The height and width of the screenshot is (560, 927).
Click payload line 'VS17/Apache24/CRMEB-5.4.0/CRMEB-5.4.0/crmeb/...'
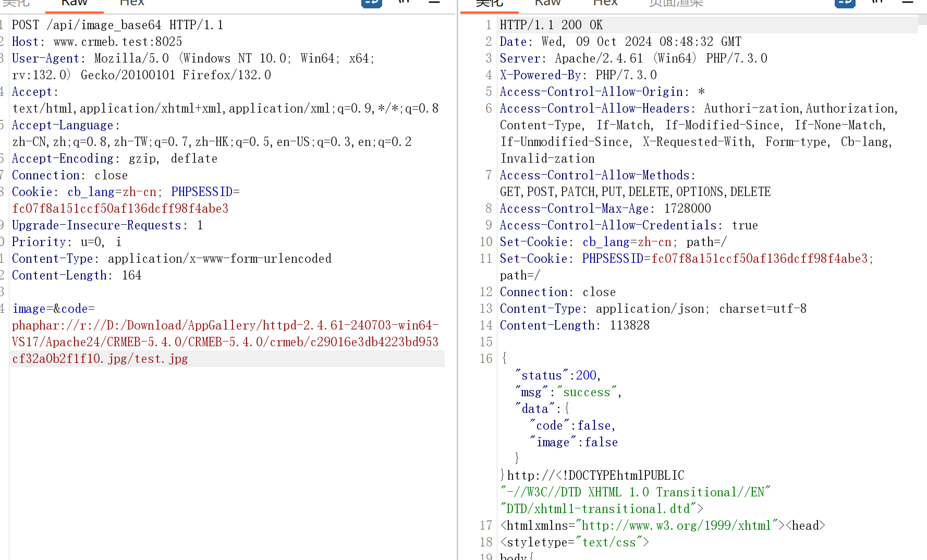tap(225, 342)
